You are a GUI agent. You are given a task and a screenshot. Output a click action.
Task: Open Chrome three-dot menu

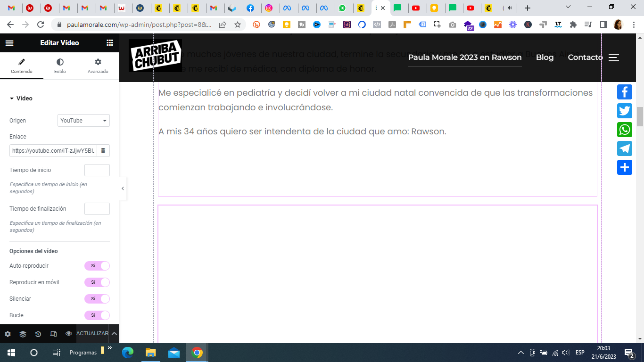pos(634,25)
